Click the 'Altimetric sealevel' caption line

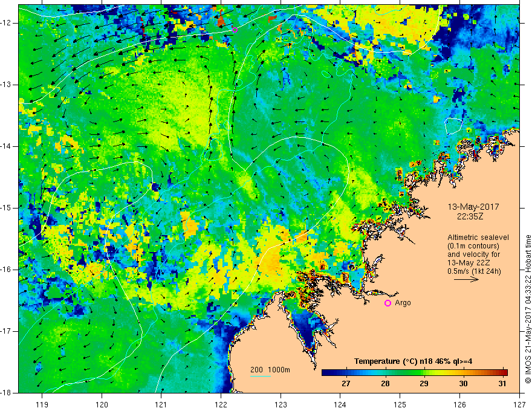coord(478,238)
